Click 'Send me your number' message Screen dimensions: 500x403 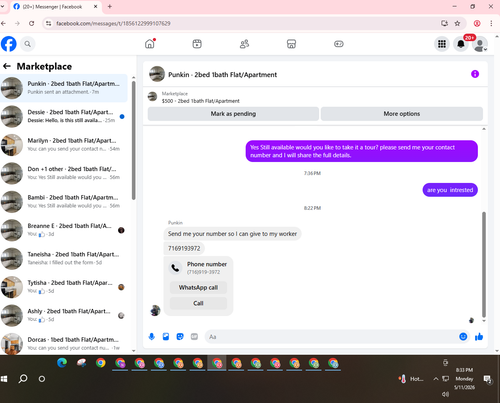pos(232,234)
